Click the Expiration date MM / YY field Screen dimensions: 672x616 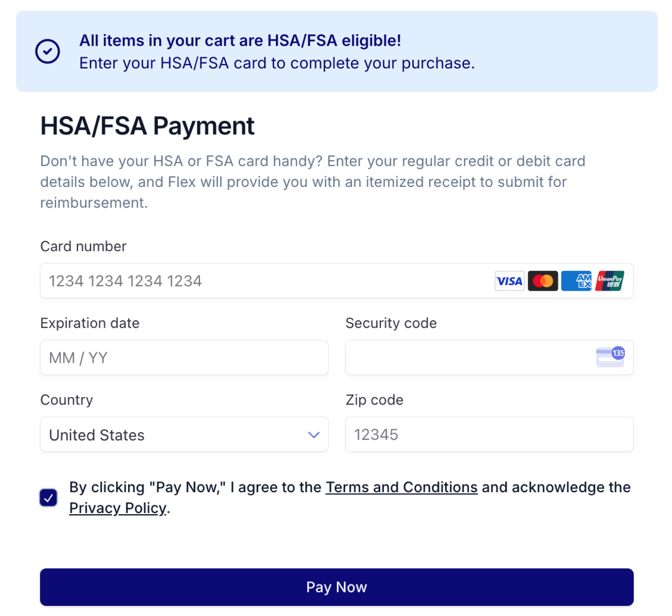point(184,358)
